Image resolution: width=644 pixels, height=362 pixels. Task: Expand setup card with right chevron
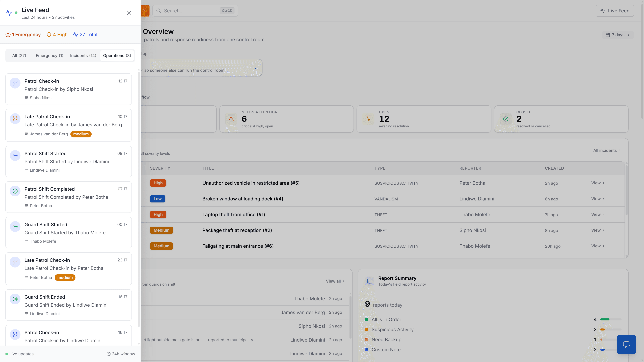255,68
